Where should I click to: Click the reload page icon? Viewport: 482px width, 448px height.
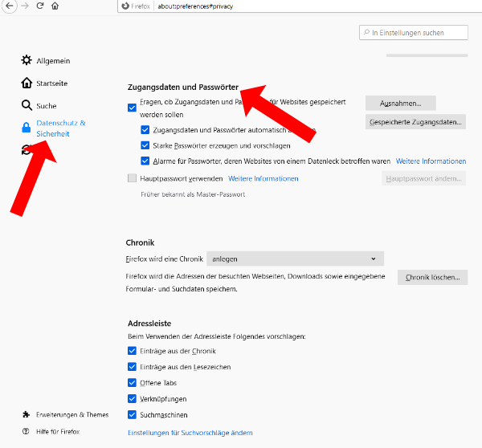tap(39, 6)
